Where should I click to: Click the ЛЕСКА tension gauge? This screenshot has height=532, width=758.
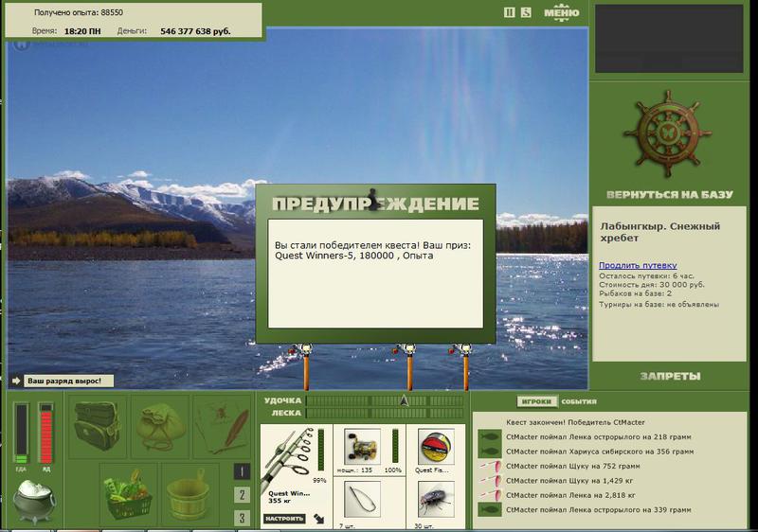(385, 414)
